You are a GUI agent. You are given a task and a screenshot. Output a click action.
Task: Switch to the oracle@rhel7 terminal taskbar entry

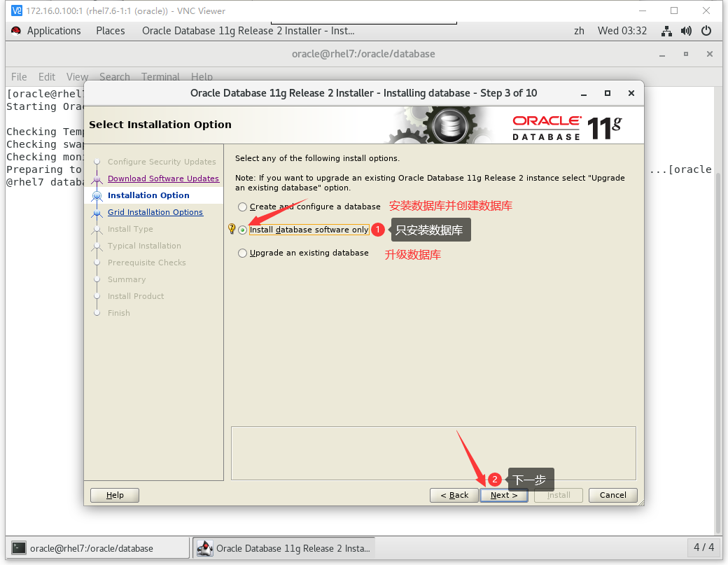click(97, 547)
